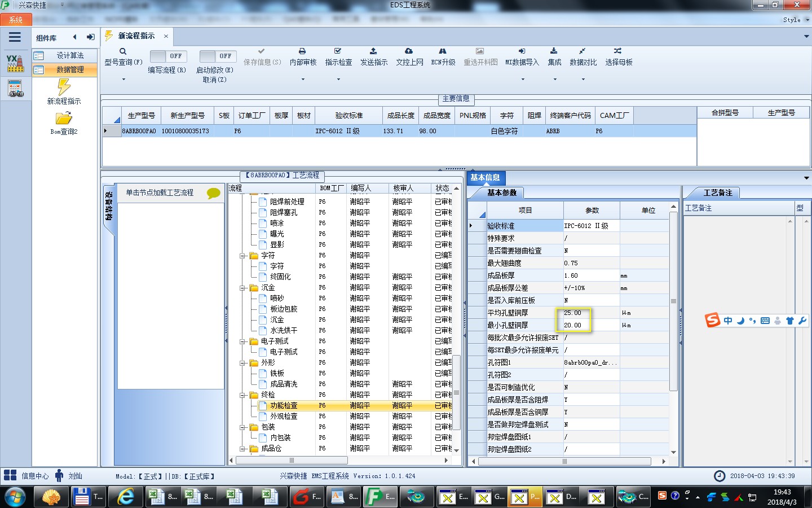Open Bom查询2 folder icon
Viewport: 812px width, 508px height.
point(64,118)
